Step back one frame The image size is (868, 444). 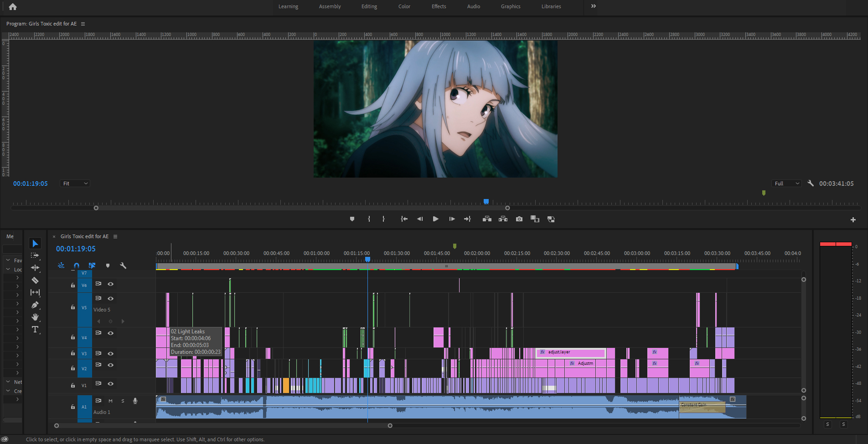pos(420,219)
